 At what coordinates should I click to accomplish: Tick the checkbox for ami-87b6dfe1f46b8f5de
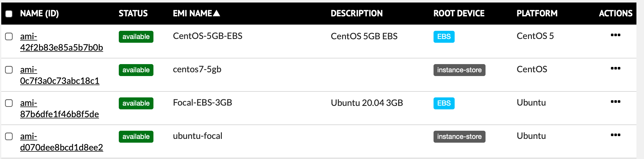[x=9, y=103]
